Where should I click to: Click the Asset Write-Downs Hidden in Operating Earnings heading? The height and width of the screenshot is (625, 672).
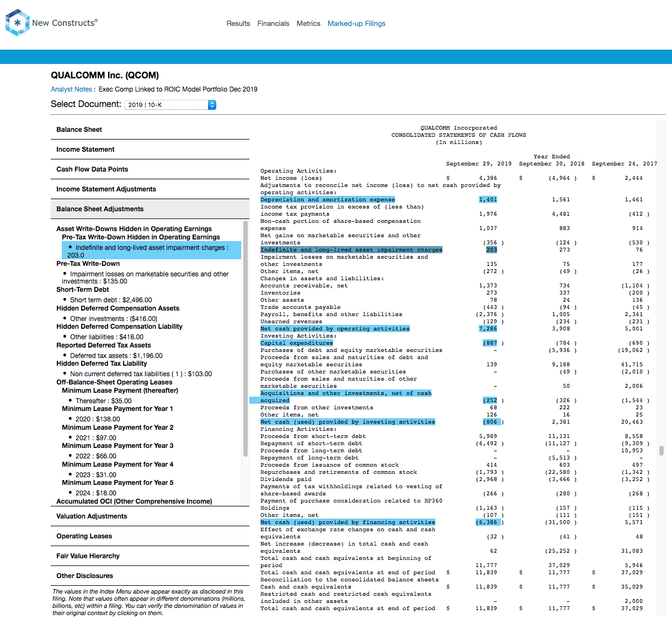pos(134,229)
